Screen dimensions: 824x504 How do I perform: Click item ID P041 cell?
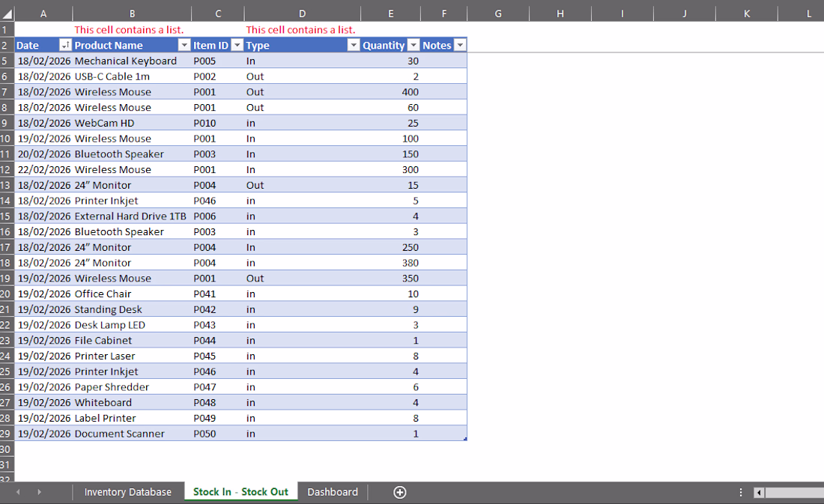(x=217, y=294)
